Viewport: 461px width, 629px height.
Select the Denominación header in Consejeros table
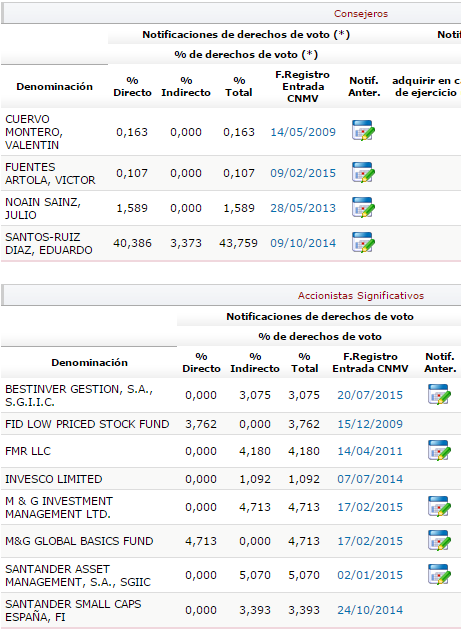(55, 87)
